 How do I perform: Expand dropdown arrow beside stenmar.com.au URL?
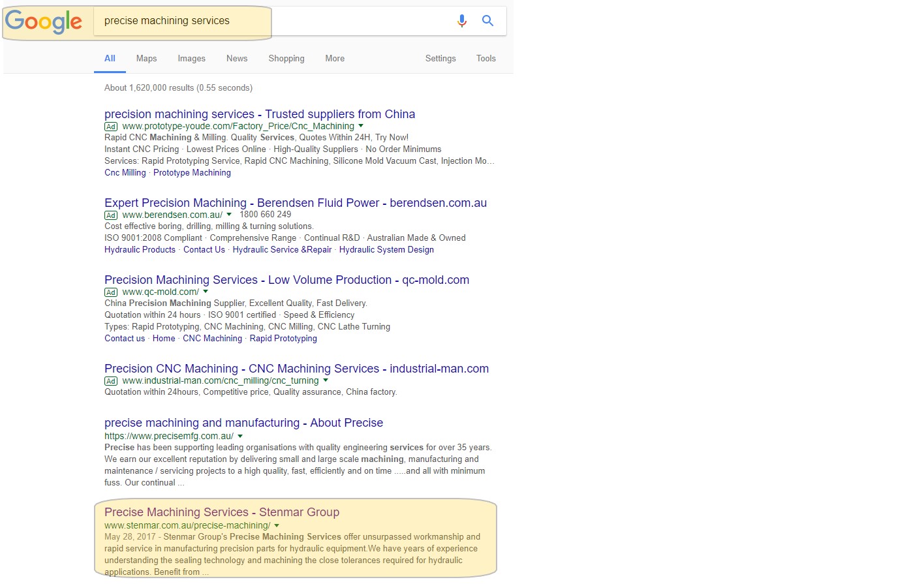(x=277, y=525)
